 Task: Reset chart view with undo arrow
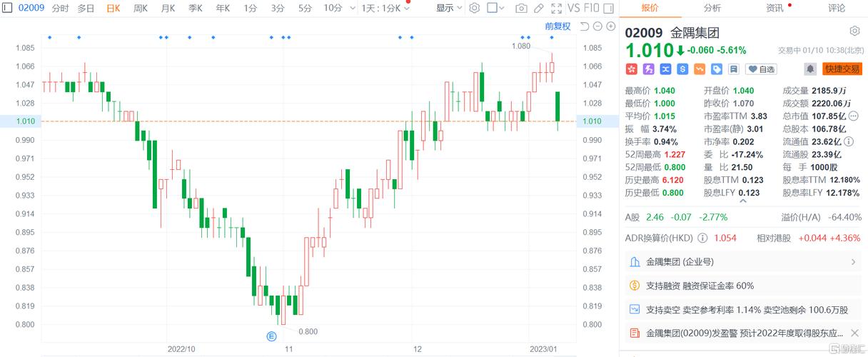pyautogui.click(x=584, y=26)
